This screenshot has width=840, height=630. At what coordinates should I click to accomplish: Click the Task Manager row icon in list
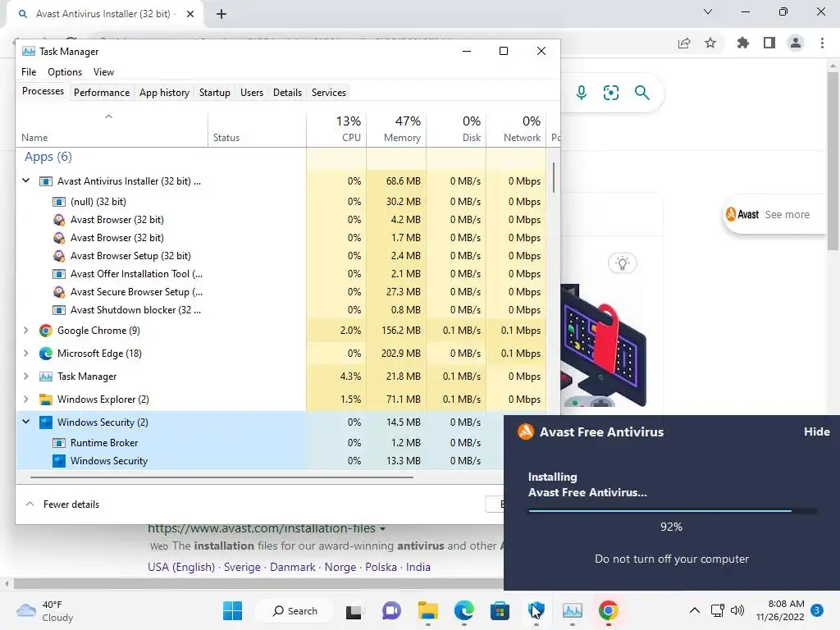46,377
